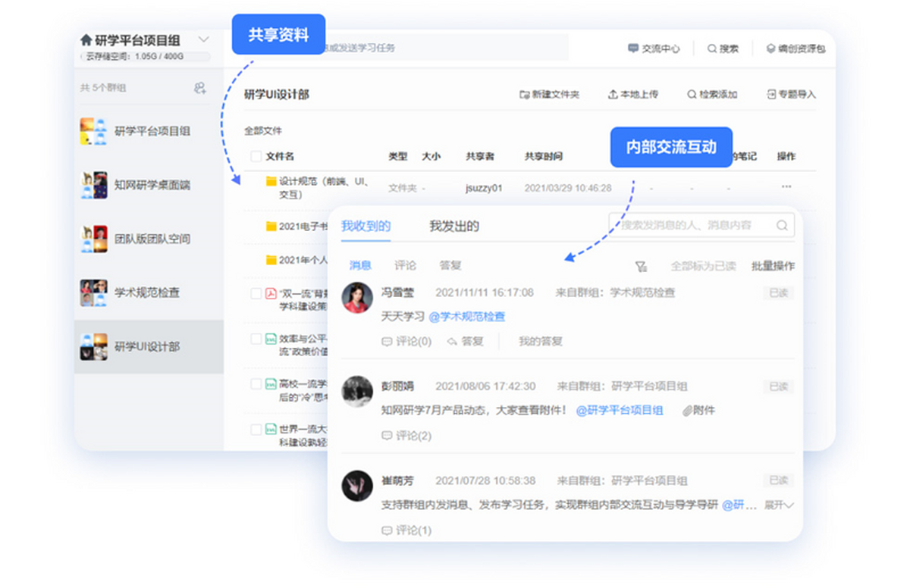Open the ellipsis menu for 设计规范 folder
Image resolution: width=910 pixels, height=588 pixels.
click(786, 187)
